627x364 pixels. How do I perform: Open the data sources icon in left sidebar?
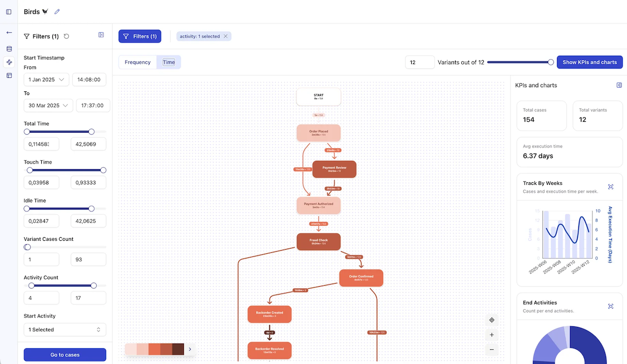click(x=8, y=48)
